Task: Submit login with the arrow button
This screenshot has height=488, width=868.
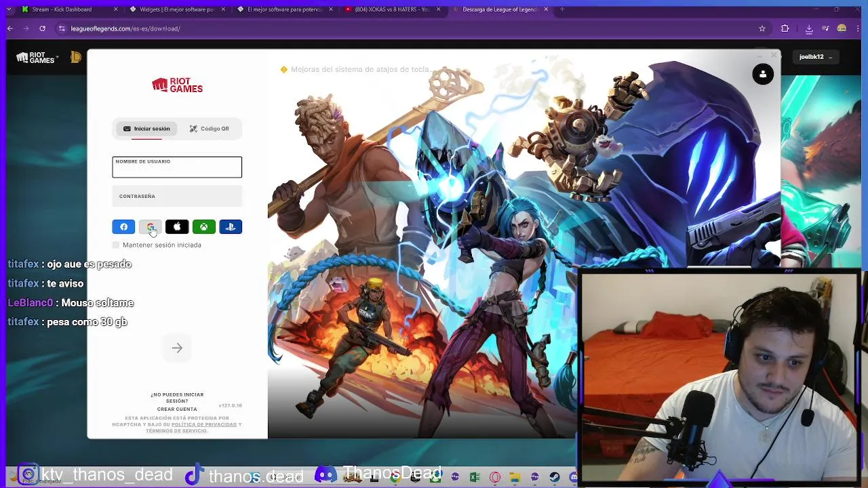Action: (x=177, y=348)
